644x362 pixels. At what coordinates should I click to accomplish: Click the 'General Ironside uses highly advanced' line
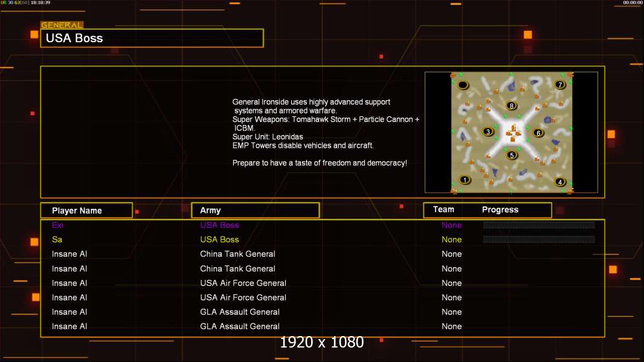311,102
